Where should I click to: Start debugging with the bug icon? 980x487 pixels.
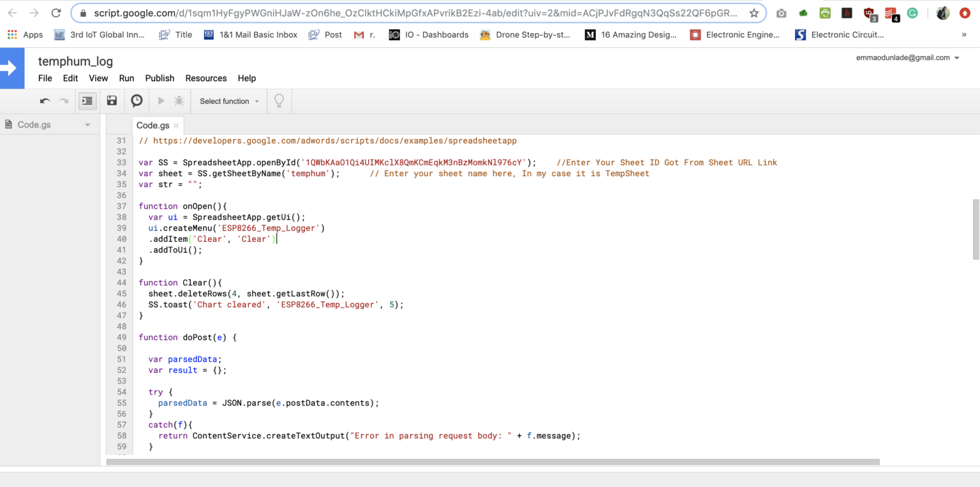pos(179,101)
